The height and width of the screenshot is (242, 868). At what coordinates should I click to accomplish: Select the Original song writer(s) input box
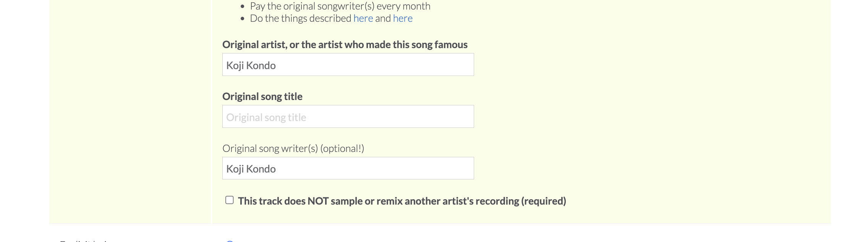pos(348,168)
